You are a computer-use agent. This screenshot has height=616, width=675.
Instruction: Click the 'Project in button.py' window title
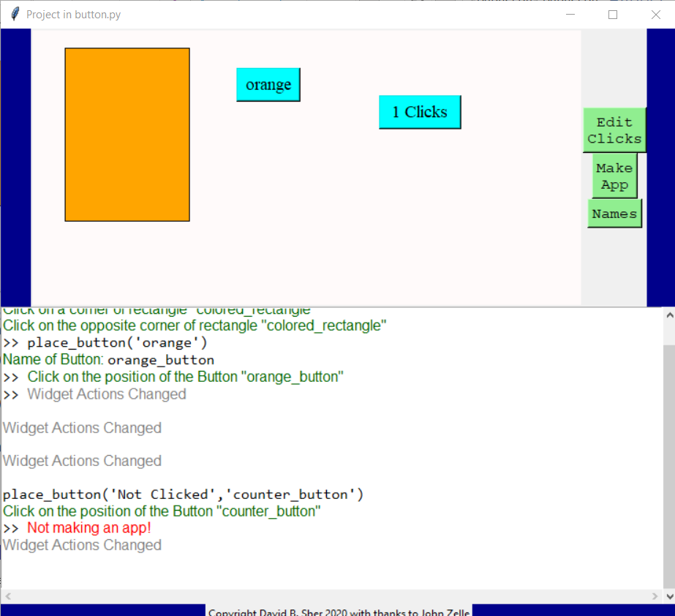tap(73, 14)
